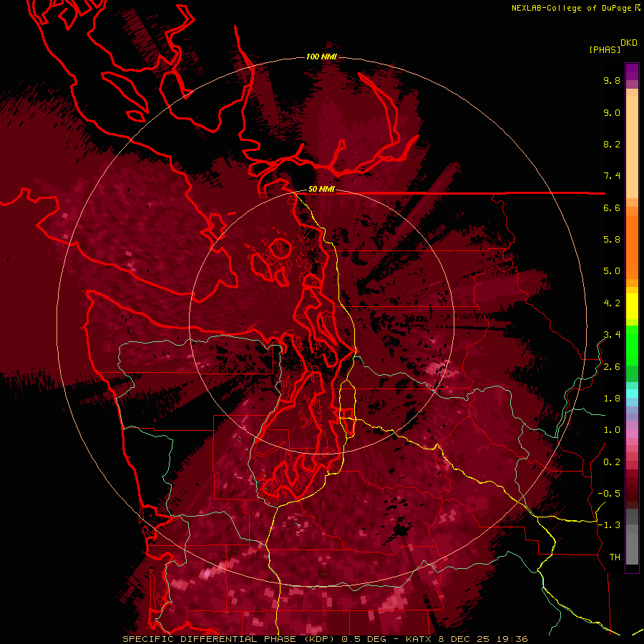This screenshot has width=644, height=644.
Task: Click the 5.8 color scale value
Action: [x=612, y=240]
